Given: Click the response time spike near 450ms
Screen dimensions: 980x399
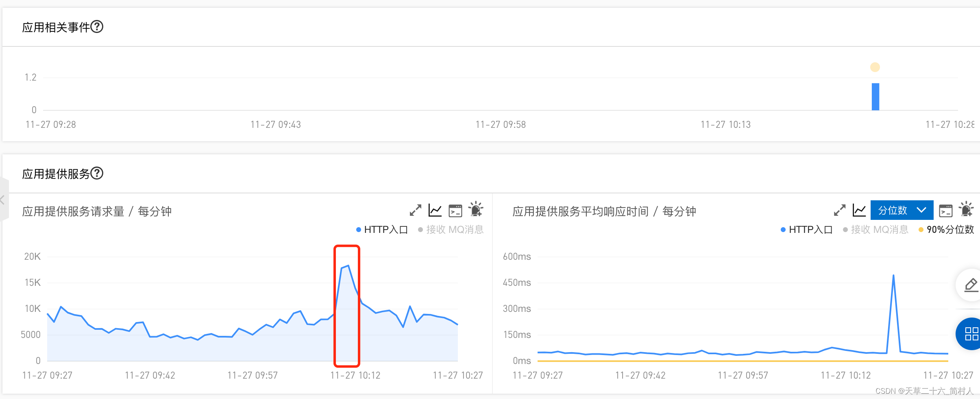Looking at the screenshot, I should pyautogui.click(x=893, y=276).
